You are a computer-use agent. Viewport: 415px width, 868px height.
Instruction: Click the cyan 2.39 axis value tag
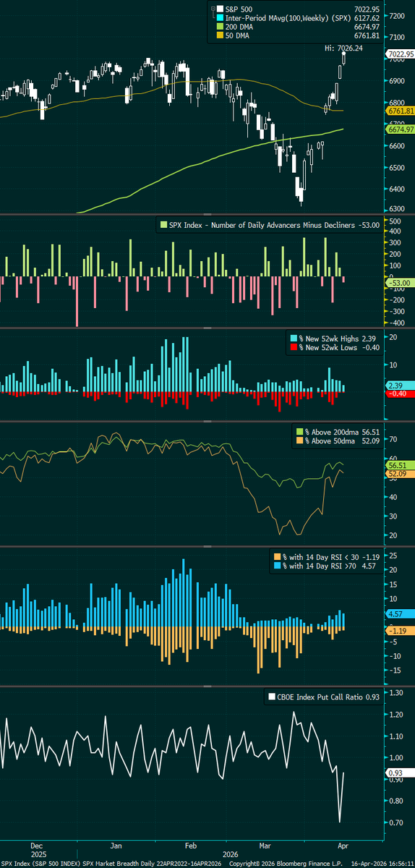point(401,386)
